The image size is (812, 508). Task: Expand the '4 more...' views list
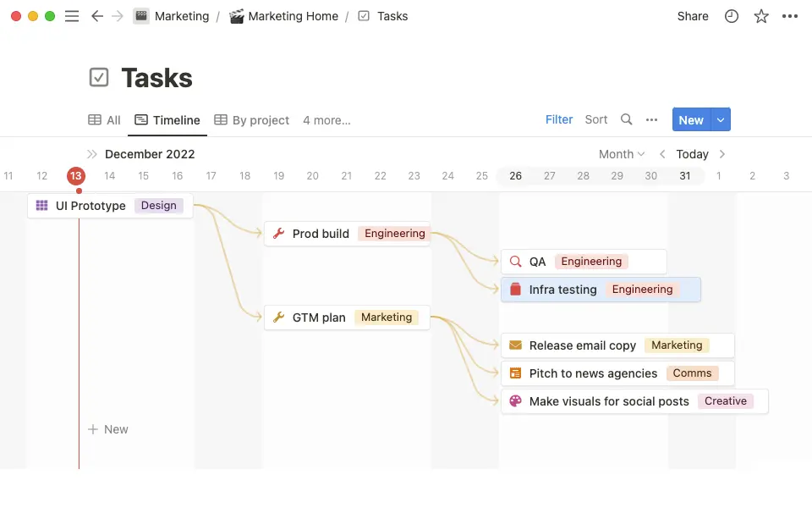[x=326, y=119]
